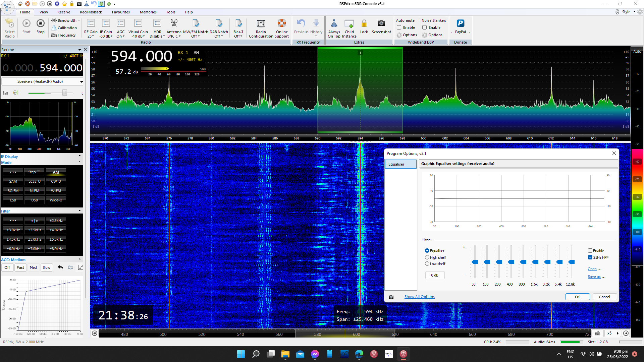
Task: Click the Start radio icon
Action: click(x=26, y=23)
